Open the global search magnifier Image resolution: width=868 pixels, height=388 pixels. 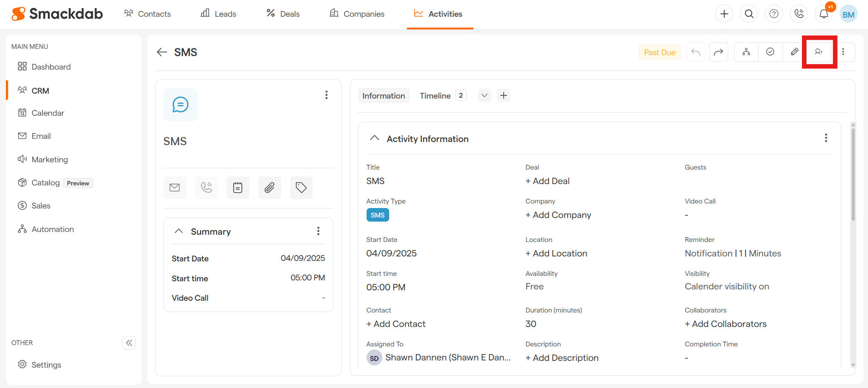749,14
